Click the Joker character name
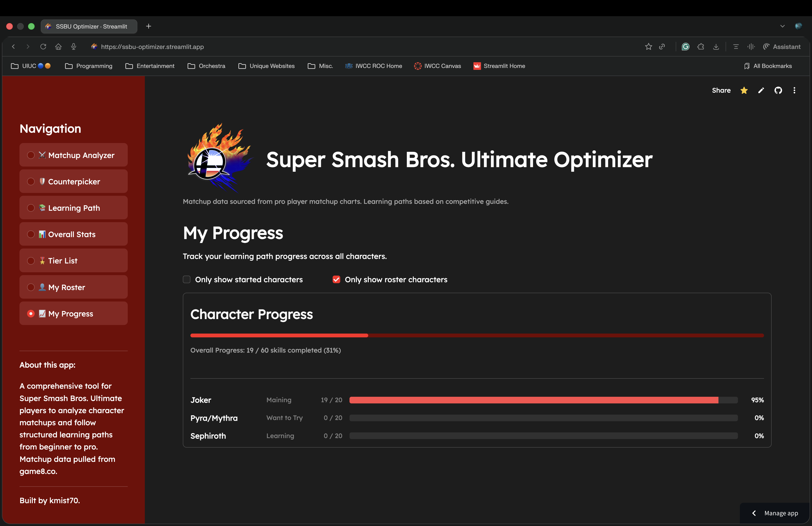 (x=201, y=400)
